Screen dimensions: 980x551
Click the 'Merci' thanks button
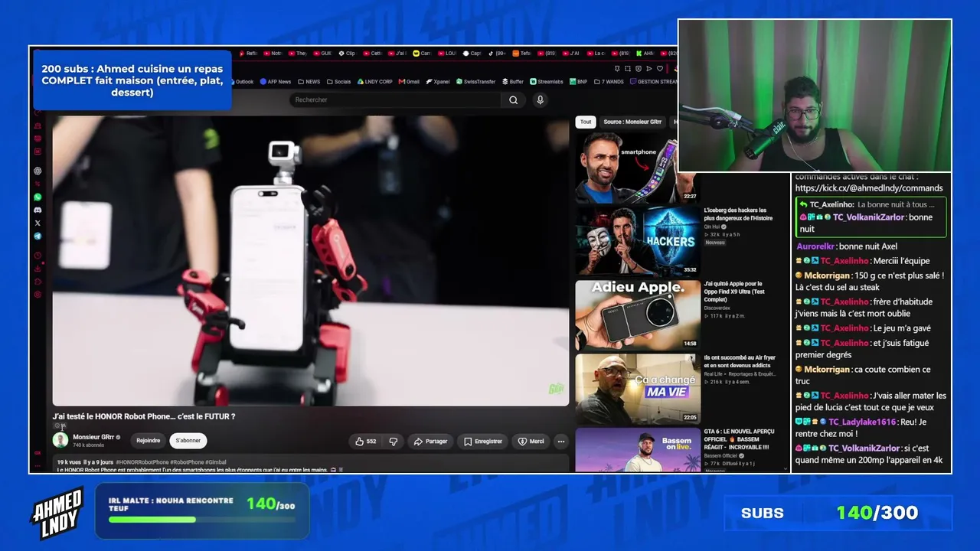coord(531,441)
